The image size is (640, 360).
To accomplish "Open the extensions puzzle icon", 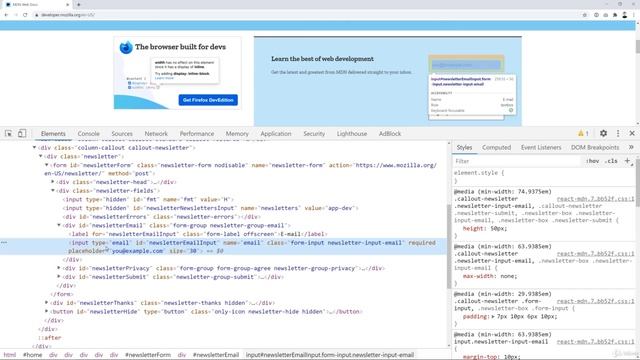I will coord(615,15).
